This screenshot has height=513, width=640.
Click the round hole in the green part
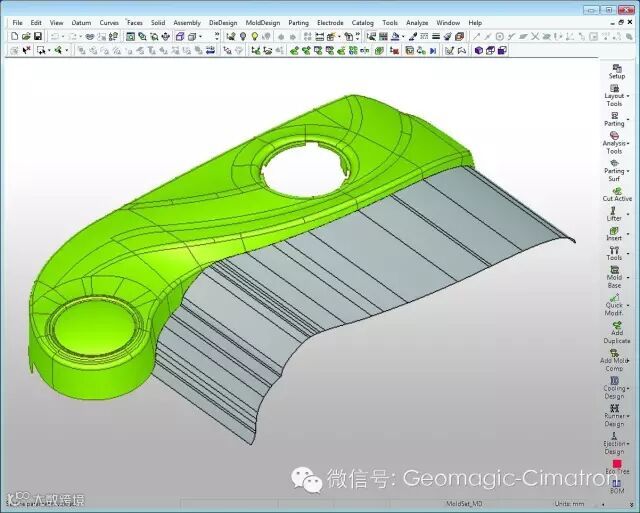click(306, 169)
